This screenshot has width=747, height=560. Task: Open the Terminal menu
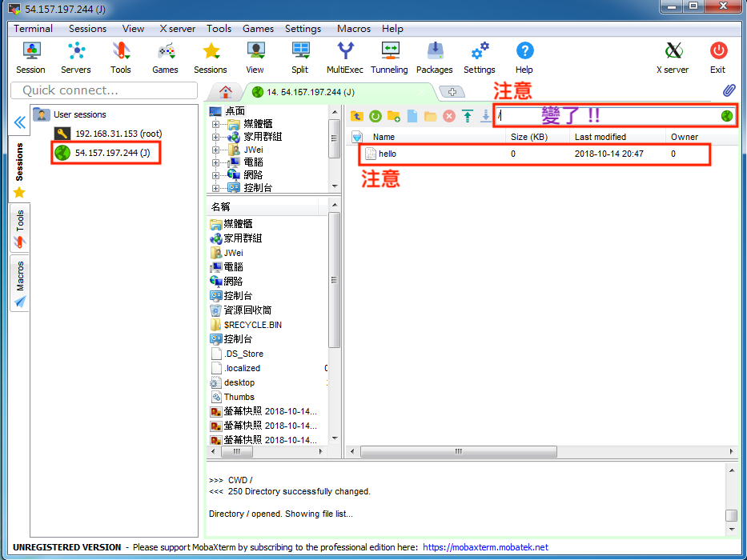pyautogui.click(x=33, y=29)
